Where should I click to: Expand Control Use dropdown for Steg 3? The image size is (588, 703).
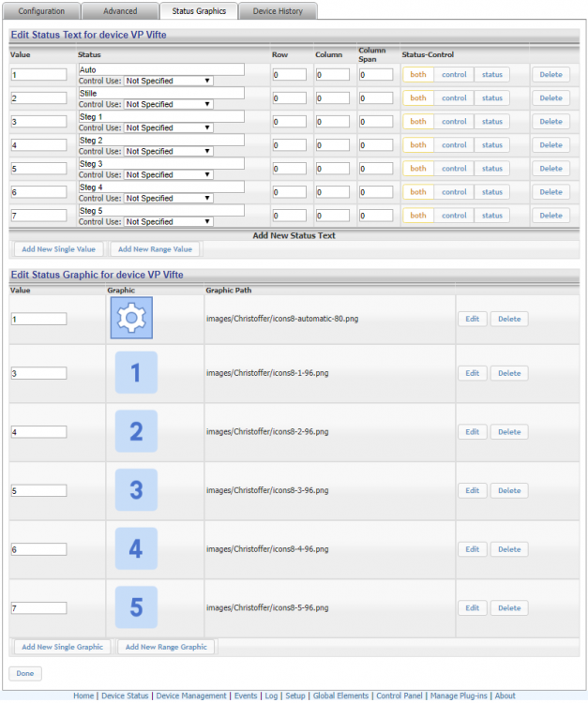point(169,174)
